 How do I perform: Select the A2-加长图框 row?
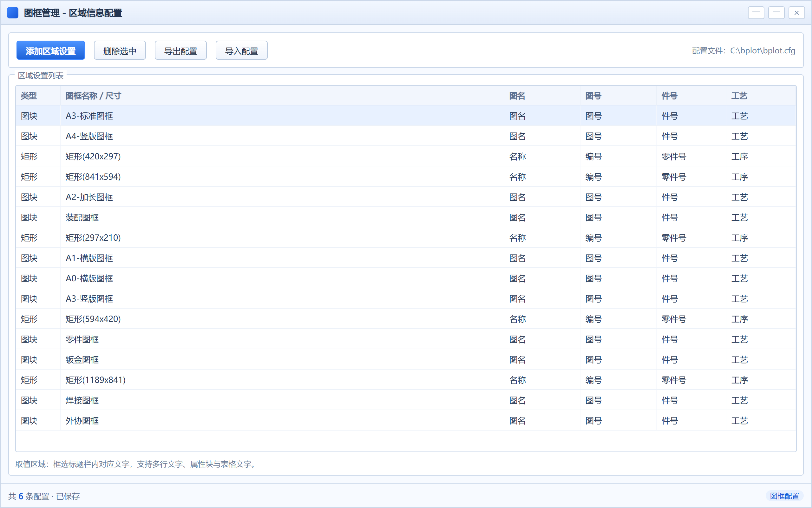point(406,197)
